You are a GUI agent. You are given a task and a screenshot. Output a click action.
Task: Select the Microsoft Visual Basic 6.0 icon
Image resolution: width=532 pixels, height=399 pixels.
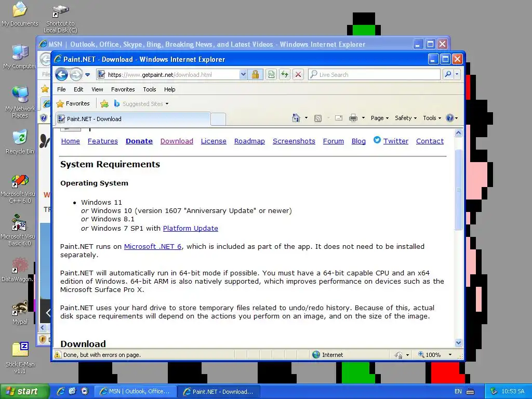pyautogui.click(x=19, y=230)
